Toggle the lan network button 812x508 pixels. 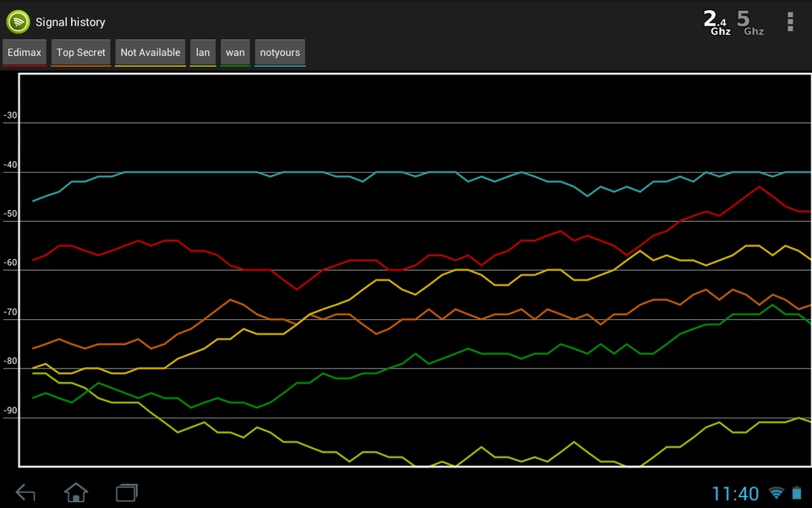pyautogui.click(x=203, y=52)
